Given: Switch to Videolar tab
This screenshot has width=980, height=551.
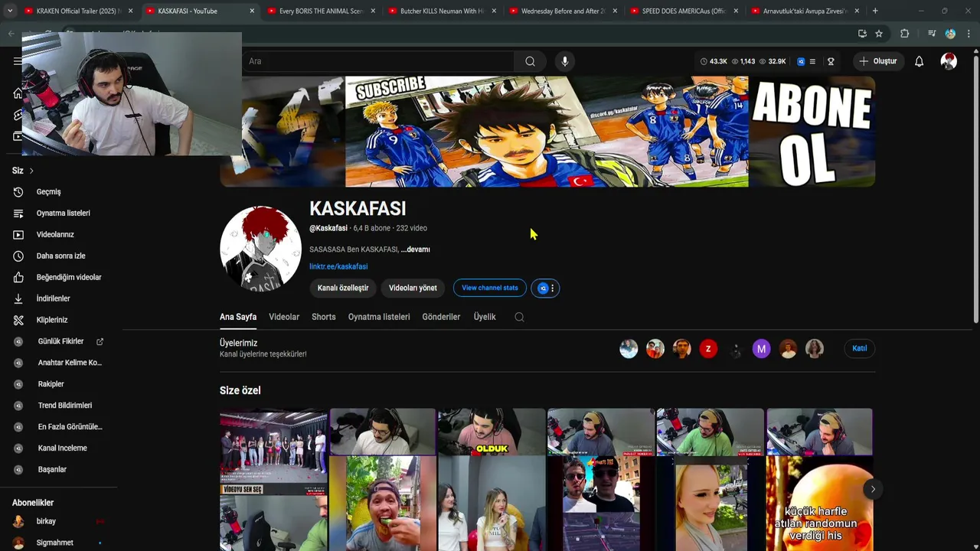Looking at the screenshot, I should pyautogui.click(x=284, y=317).
